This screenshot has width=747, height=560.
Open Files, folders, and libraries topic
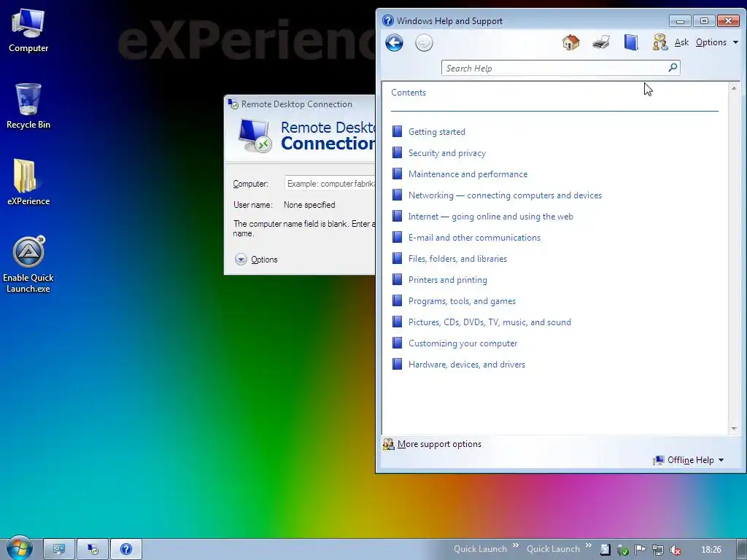(457, 259)
